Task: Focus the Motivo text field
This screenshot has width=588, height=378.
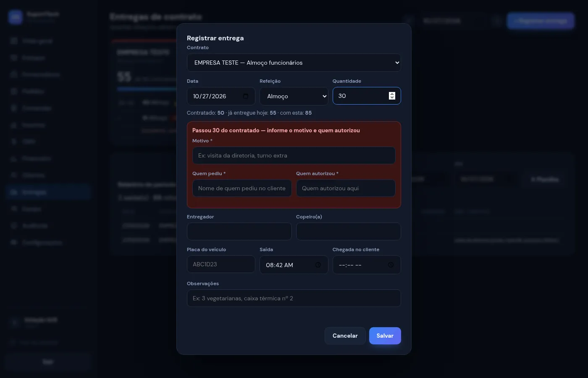Action: coord(294,155)
